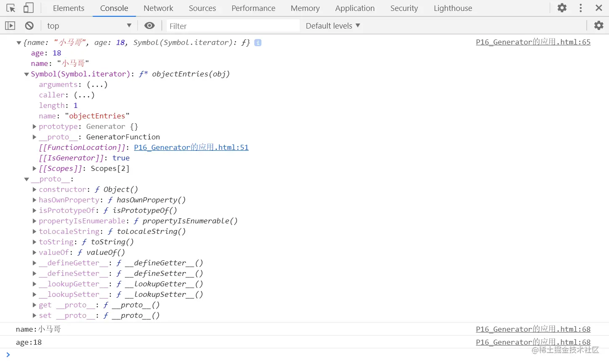Expand the propertyIsEnumerable row
Screen dimensions: 609x364
34,221
